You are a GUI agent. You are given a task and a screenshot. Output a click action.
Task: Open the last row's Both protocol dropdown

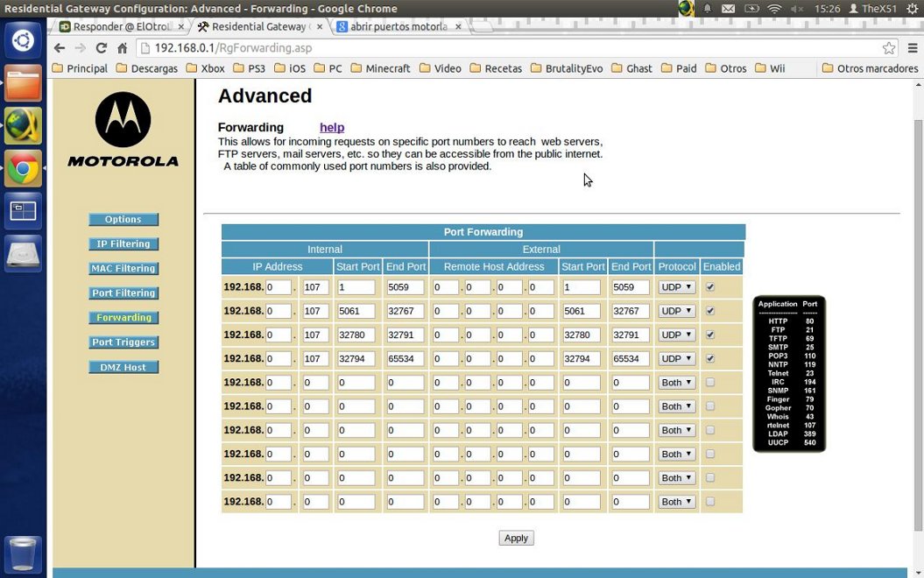(676, 502)
